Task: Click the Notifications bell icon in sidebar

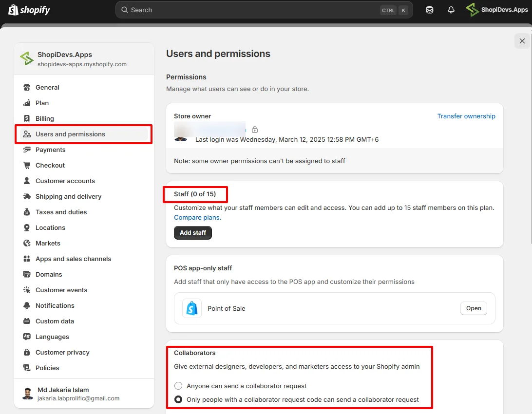Action: [27, 306]
